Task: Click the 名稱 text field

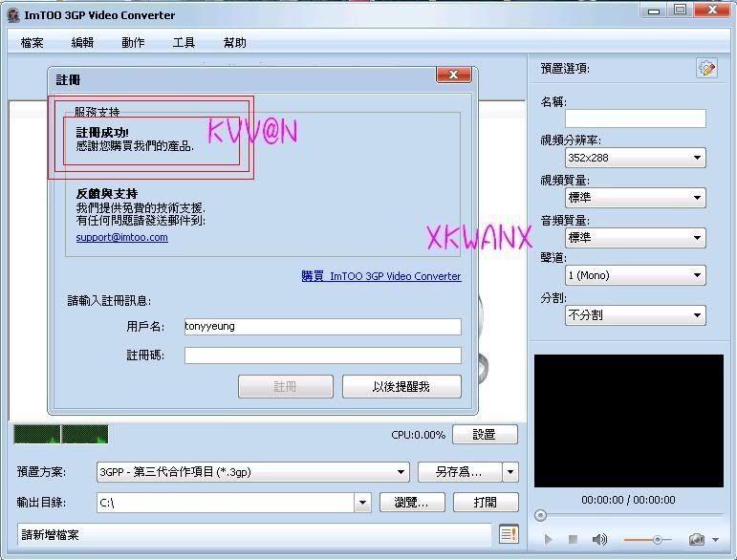Action: tap(636, 118)
